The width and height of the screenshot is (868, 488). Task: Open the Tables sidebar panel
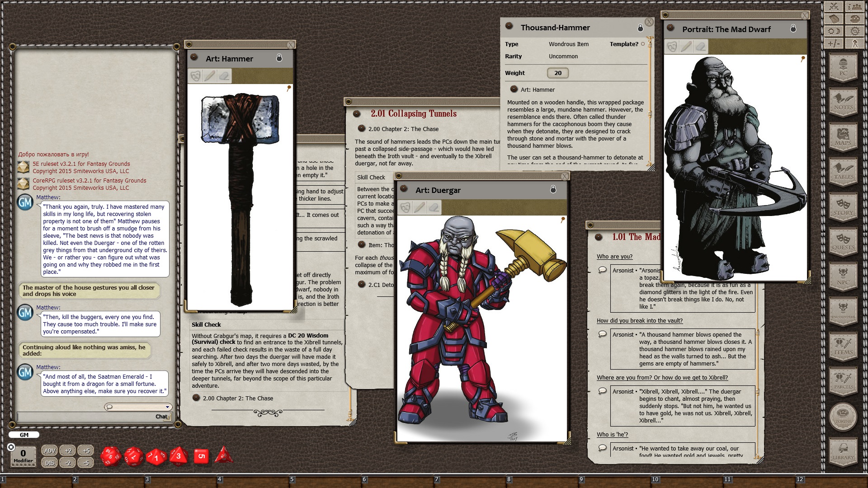[843, 171]
